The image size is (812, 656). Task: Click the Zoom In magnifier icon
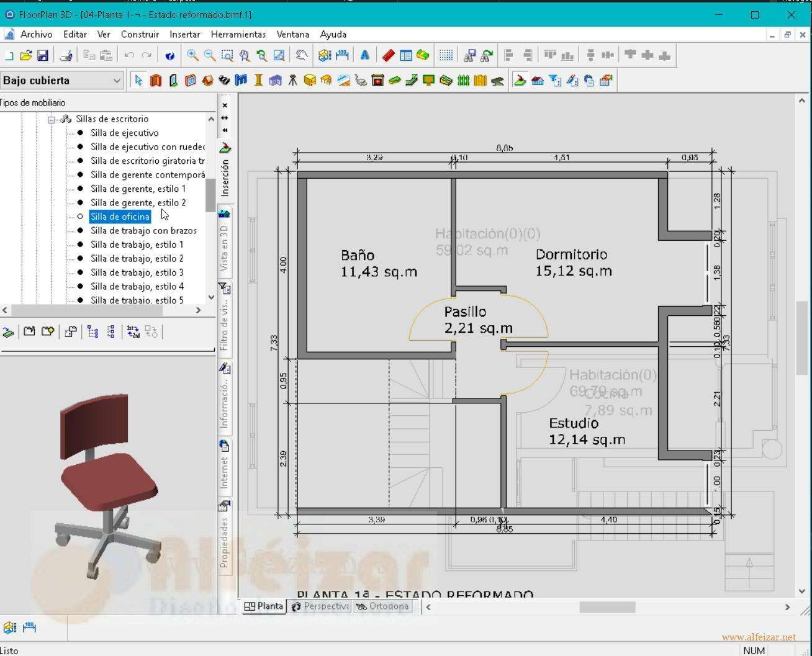click(192, 55)
